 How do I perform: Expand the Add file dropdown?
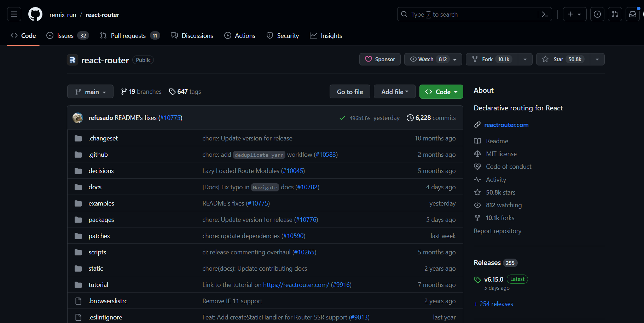395,91
